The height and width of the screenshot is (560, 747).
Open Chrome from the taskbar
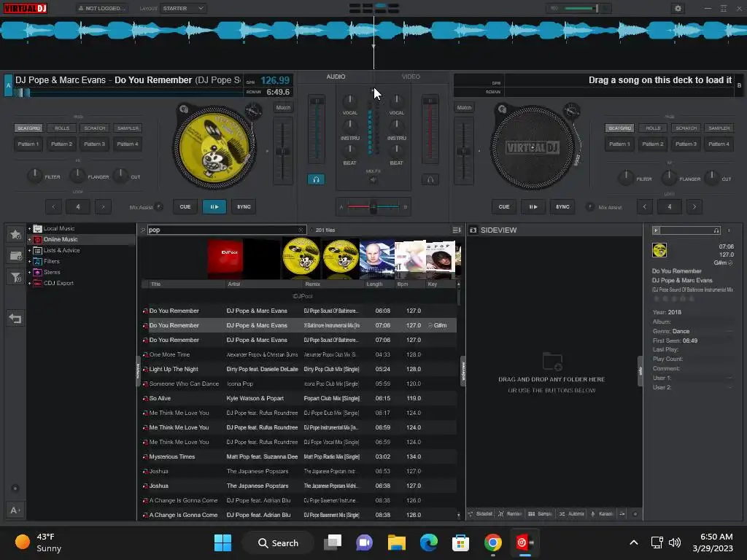(x=492, y=542)
